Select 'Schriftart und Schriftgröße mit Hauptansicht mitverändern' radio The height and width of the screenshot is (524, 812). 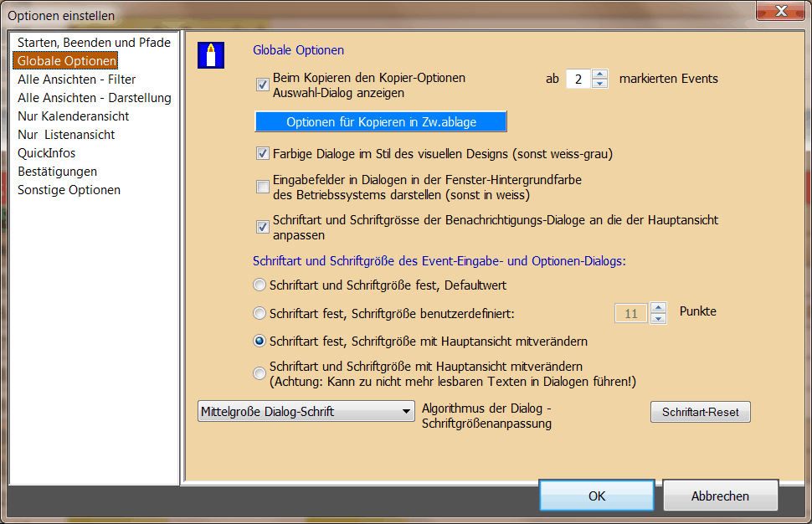(260, 373)
